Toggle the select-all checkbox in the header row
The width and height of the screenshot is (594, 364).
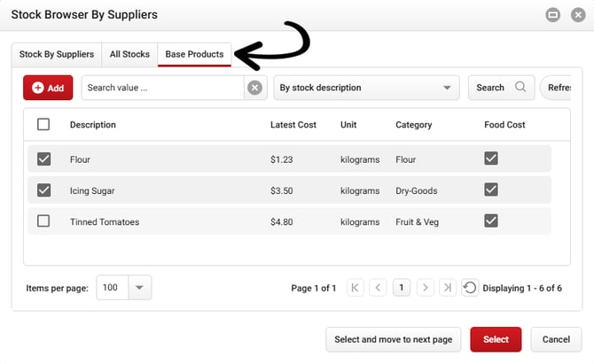pyautogui.click(x=43, y=125)
